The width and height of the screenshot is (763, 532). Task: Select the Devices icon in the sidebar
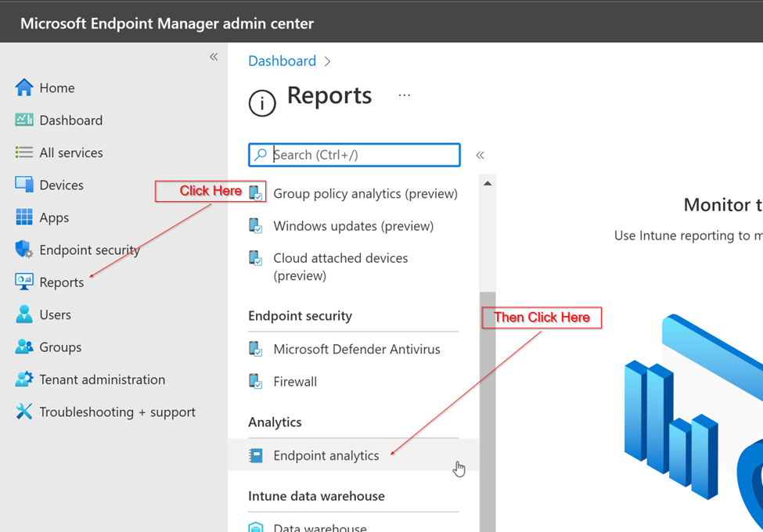(25, 185)
